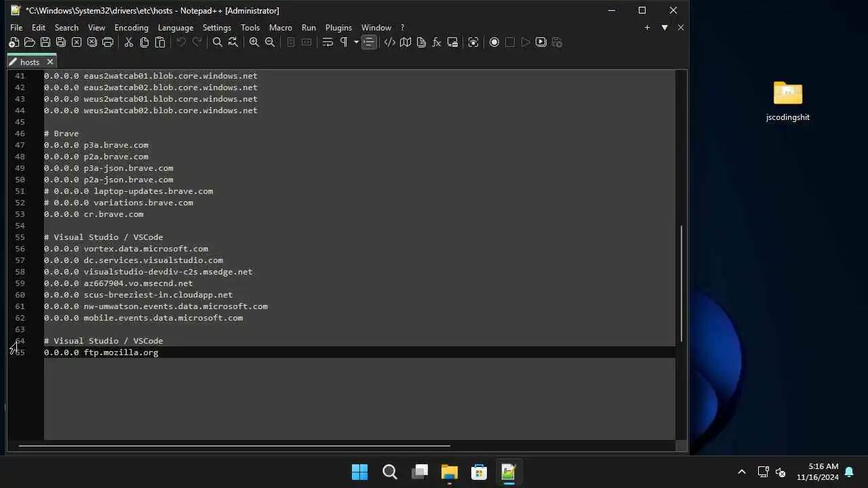Open the Run menu

[309, 28]
